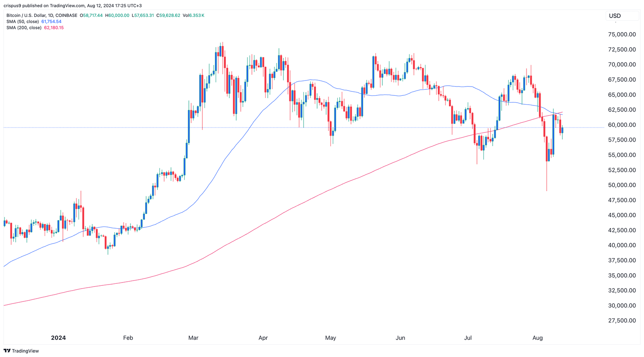Click the 32,500.00 price axis label
The height and width of the screenshot is (357, 644).
point(622,290)
